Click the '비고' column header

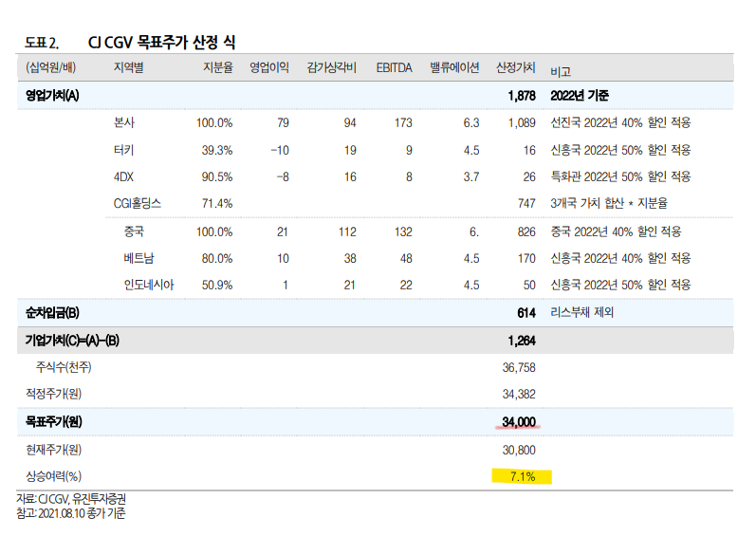pyautogui.click(x=561, y=72)
